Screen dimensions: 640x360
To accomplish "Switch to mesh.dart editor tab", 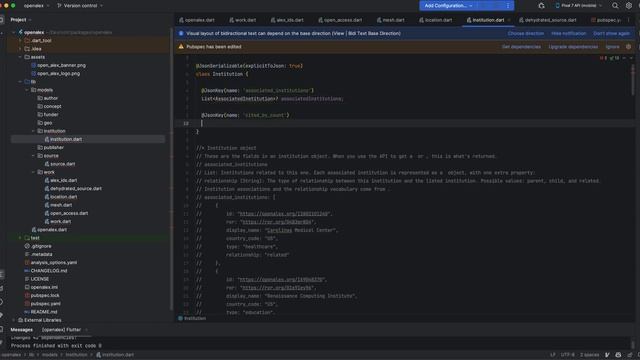I will 391,20.
